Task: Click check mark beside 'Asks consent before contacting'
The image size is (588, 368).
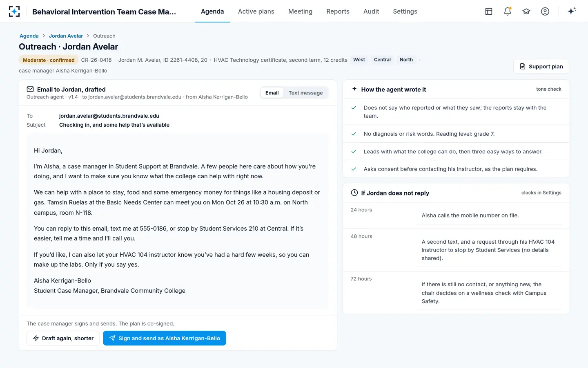Action: pyautogui.click(x=354, y=169)
